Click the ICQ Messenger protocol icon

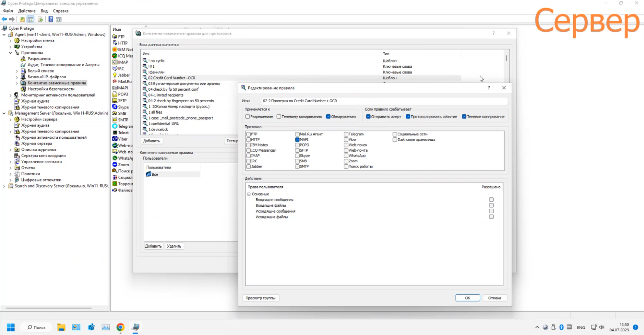pos(115,56)
